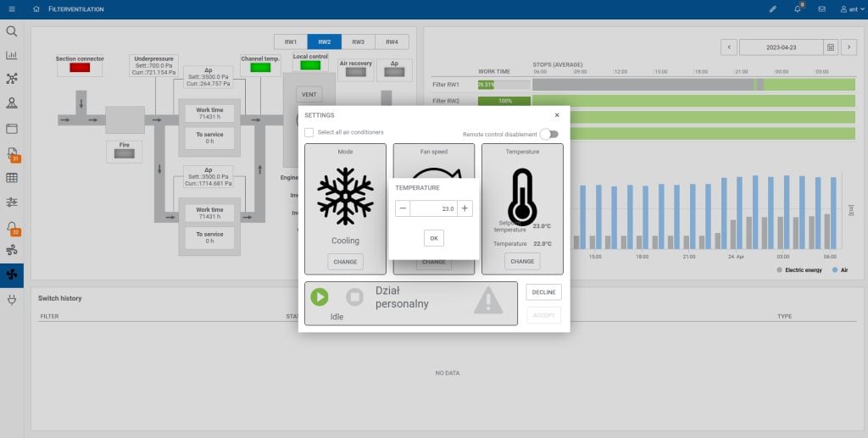
Task: Toggle the Remote control disablement switch
Action: click(549, 134)
